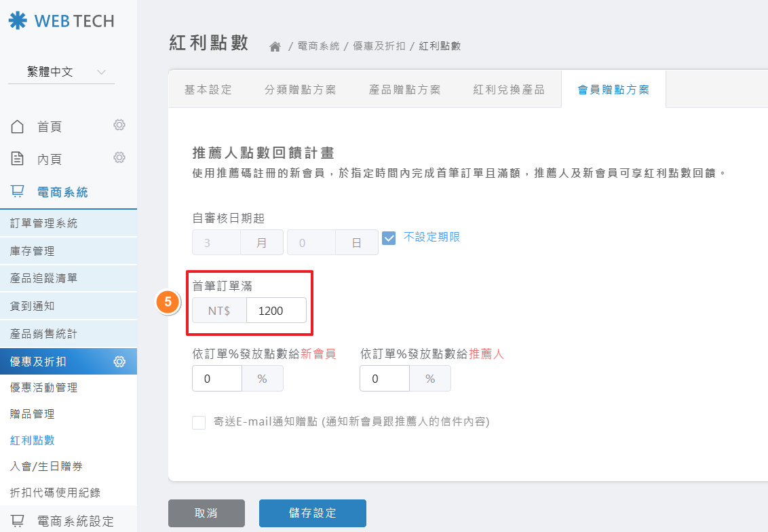768x532 pixels.
Task: Click the 新會員 percentage input field
Action: pos(216,379)
